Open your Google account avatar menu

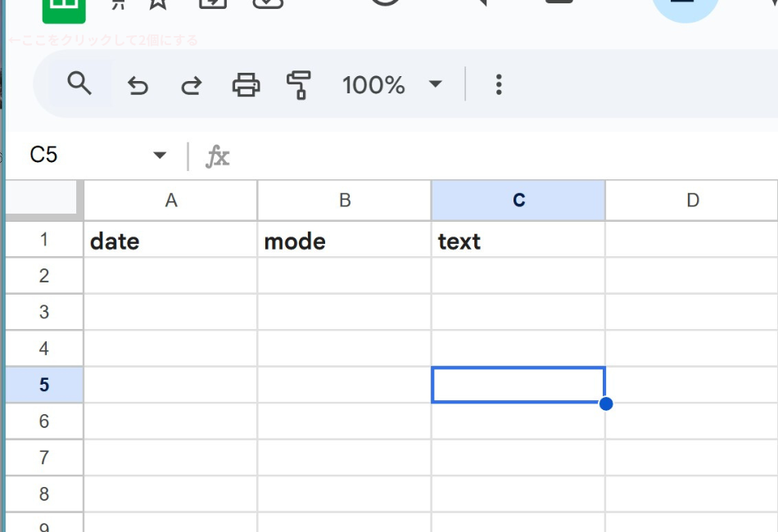685,7
